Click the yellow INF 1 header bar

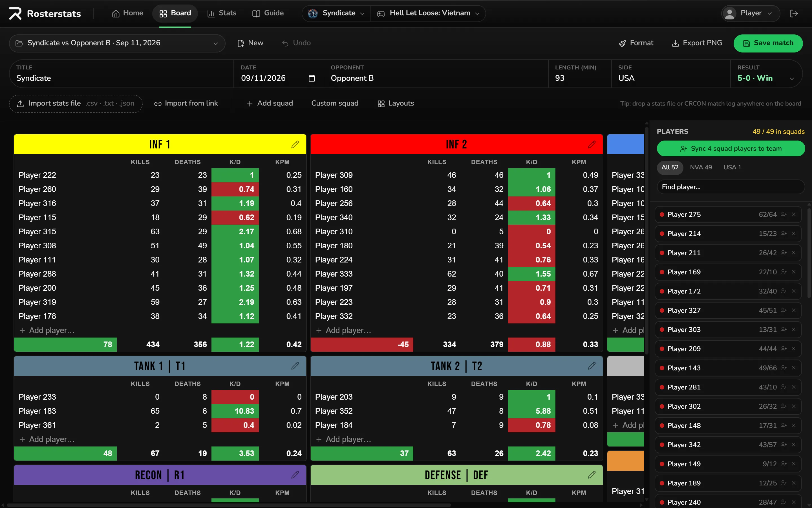[160, 144]
